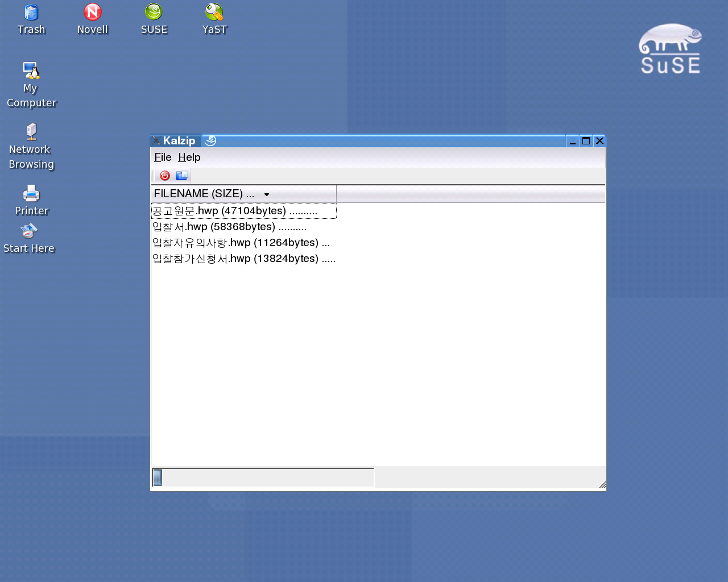This screenshot has height=582, width=728.
Task: Click the blue folders extract icon
Action: coord(182,176)
